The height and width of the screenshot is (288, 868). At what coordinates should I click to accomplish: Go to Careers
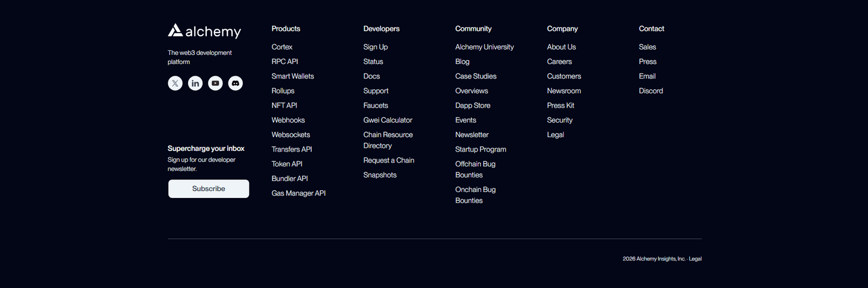(x=559, y=62)
